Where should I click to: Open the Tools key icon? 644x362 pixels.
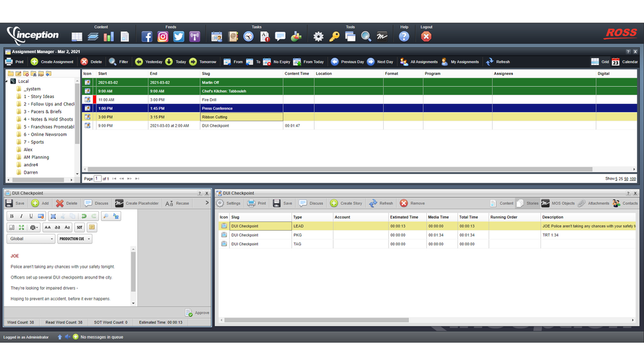[x=335, y=36]
